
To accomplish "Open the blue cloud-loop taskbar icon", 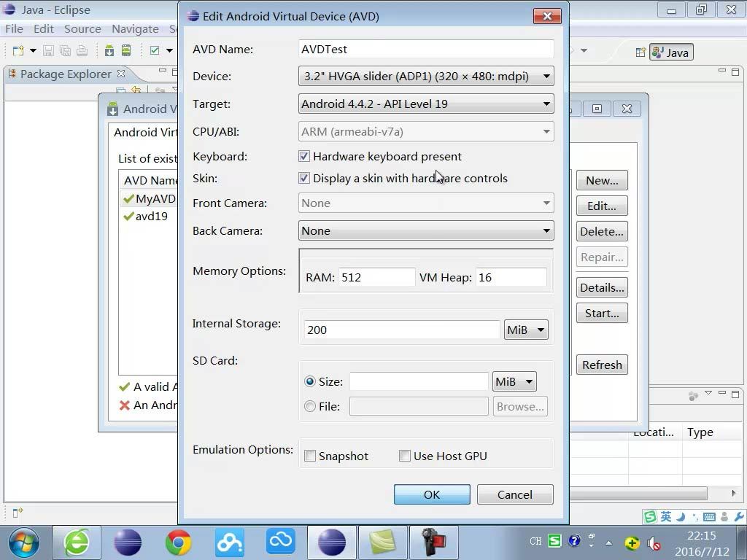I will pyautogui.click(x=281, y=542).
